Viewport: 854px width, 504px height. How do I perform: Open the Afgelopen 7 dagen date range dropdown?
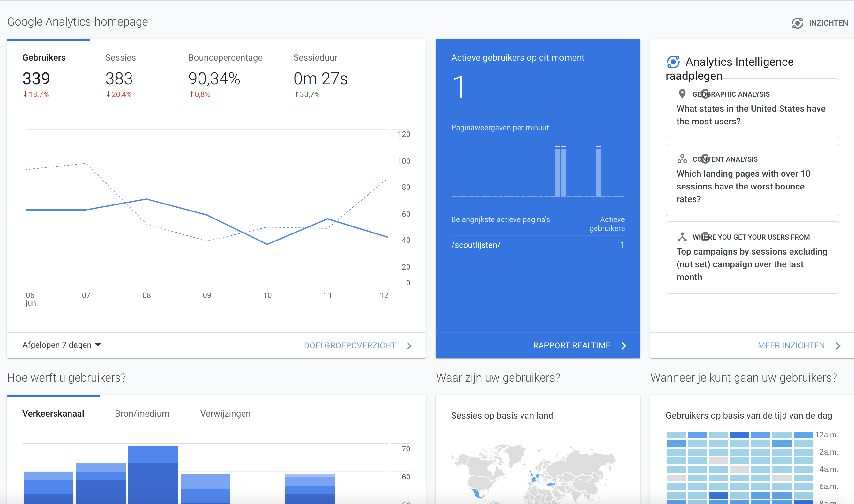click(x=62, y=345)
